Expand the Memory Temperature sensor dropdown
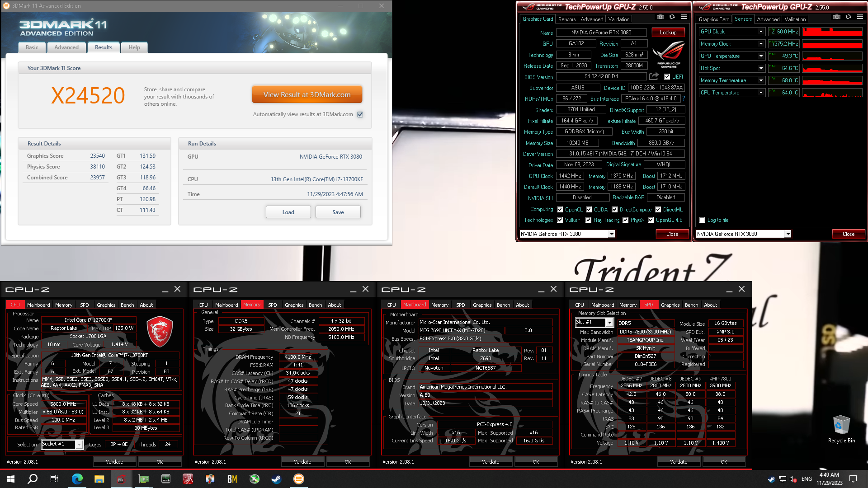Screen dimensions: 868x488 point(761,80)
